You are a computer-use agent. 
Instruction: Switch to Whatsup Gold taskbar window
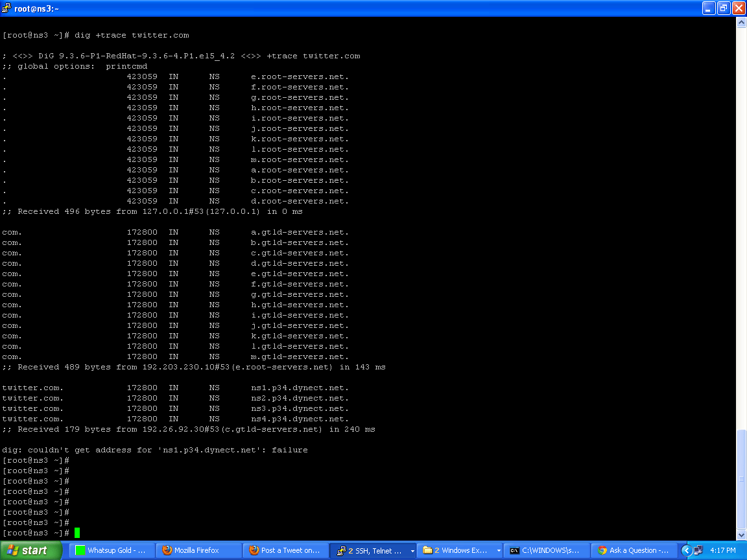pos(112,550)
